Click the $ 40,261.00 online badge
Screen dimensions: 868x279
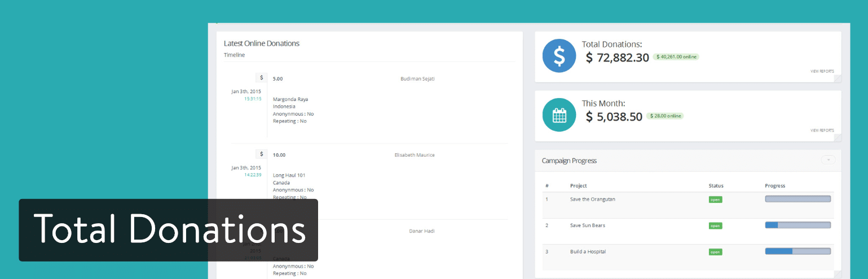coord(676,57)
